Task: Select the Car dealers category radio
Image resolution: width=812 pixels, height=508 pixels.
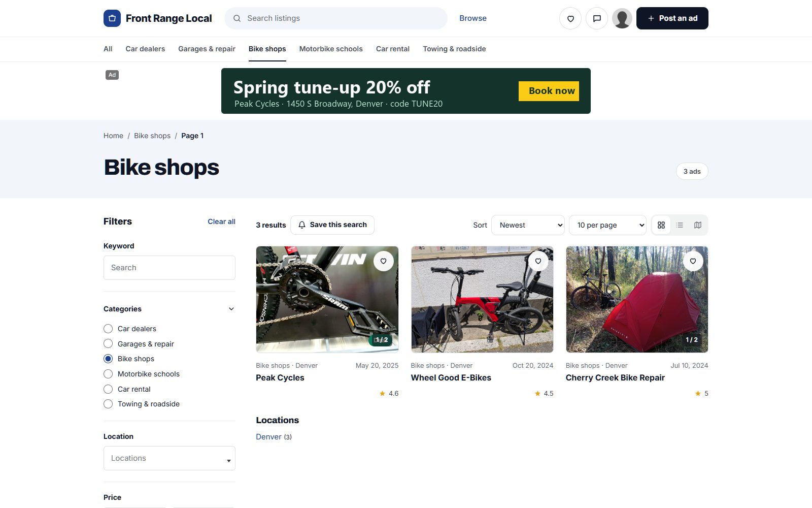Action: [x=108, y=329]
